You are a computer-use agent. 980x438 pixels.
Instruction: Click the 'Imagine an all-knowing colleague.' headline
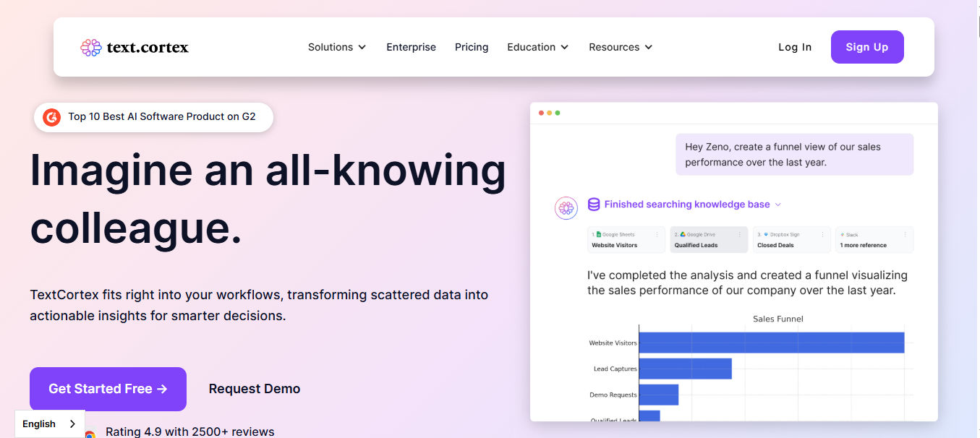coord(268,199)
